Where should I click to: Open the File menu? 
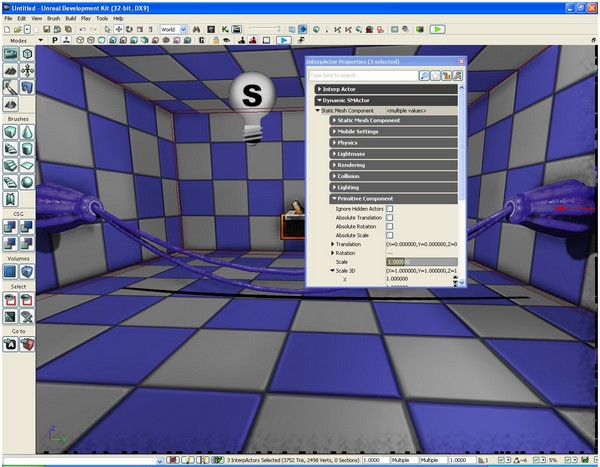tap(8, 18)
